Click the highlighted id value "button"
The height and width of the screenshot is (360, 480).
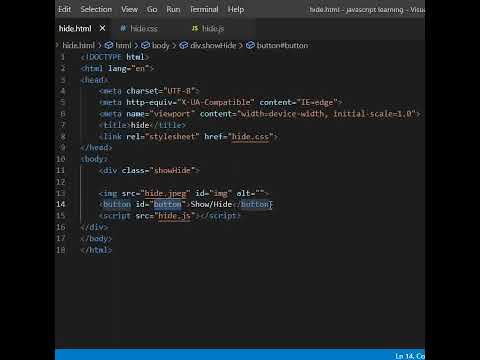(x=168, y=204)
